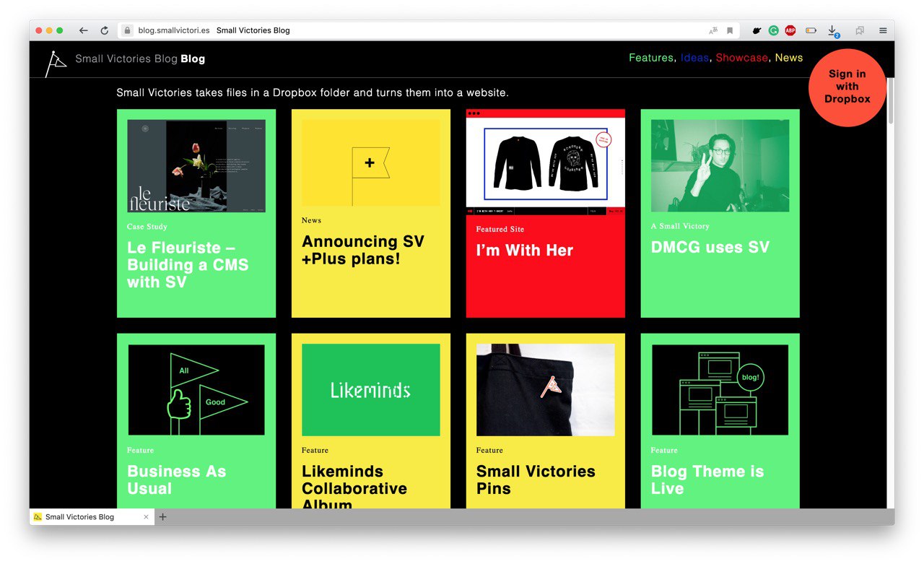
Task: Open the downloads icon with badge
Action: (x=832, y=31)
